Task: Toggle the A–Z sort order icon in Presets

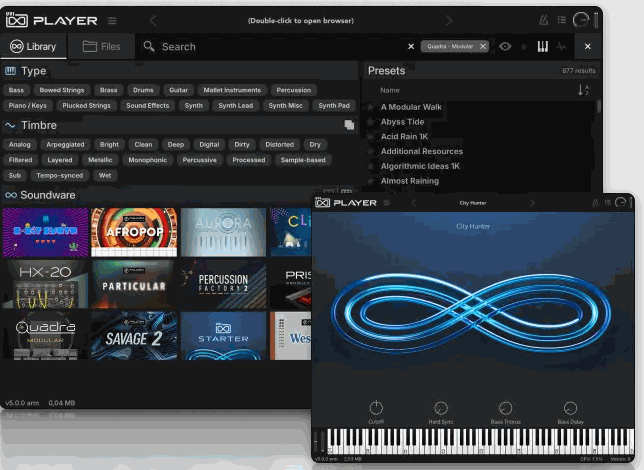Action: point(583,90)
